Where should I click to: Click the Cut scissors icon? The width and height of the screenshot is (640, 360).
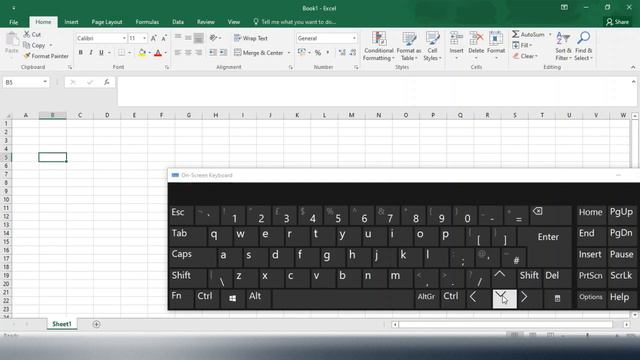(27, 34)
